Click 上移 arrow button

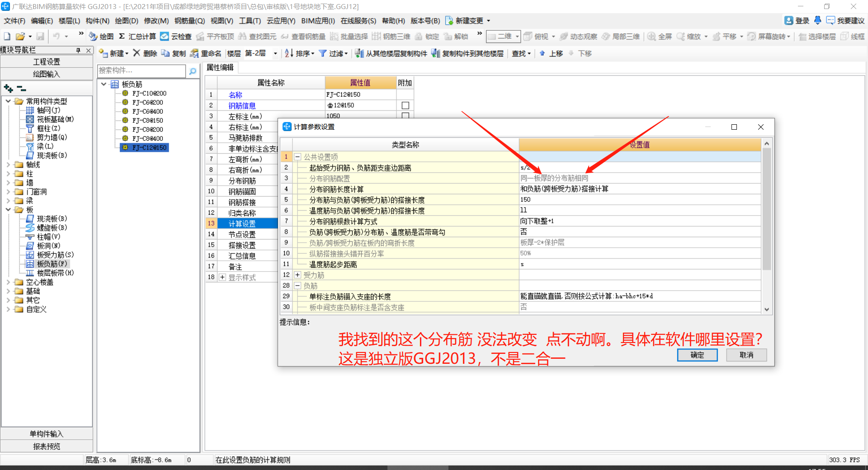[x=551, y=53]
